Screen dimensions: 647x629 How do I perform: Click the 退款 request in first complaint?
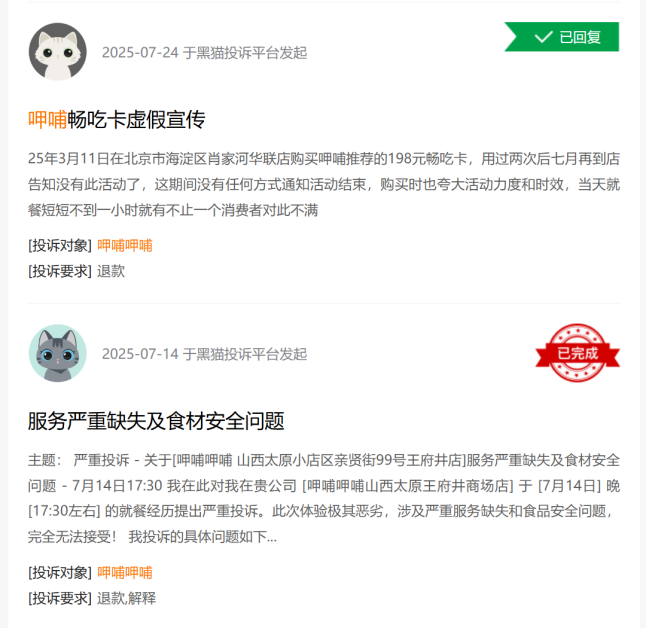111,271
